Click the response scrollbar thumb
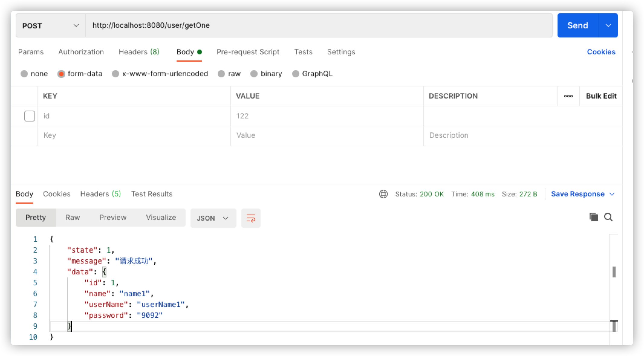The width and height of the screenshot is (644, 356). (x=614, y=272)
